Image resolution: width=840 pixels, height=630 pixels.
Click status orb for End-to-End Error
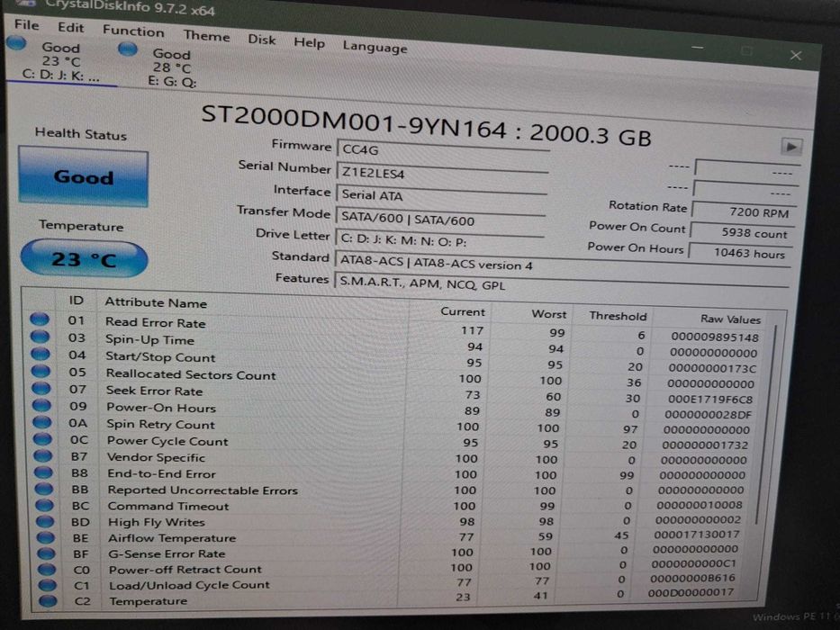coord(44,472)
